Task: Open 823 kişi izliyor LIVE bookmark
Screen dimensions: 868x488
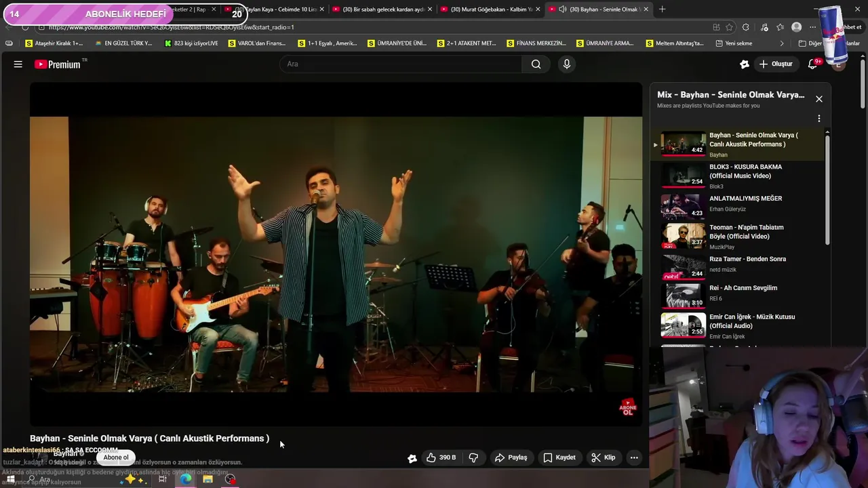Action: 191,43
